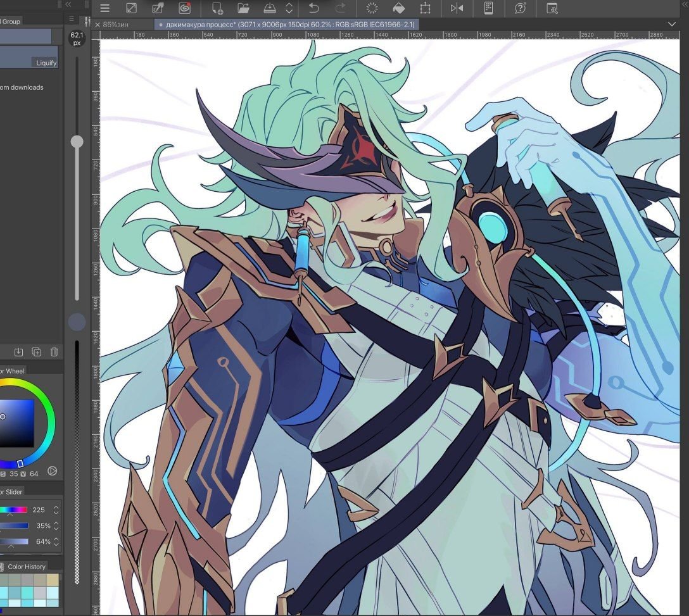
Task: Select the Color Wheel panel tab
Action: click(x=12, y=371)
